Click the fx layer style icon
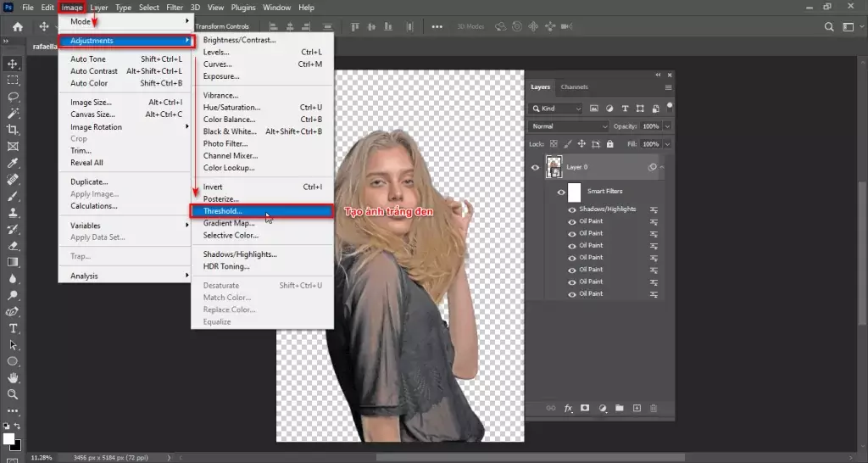 pos(568,408)
